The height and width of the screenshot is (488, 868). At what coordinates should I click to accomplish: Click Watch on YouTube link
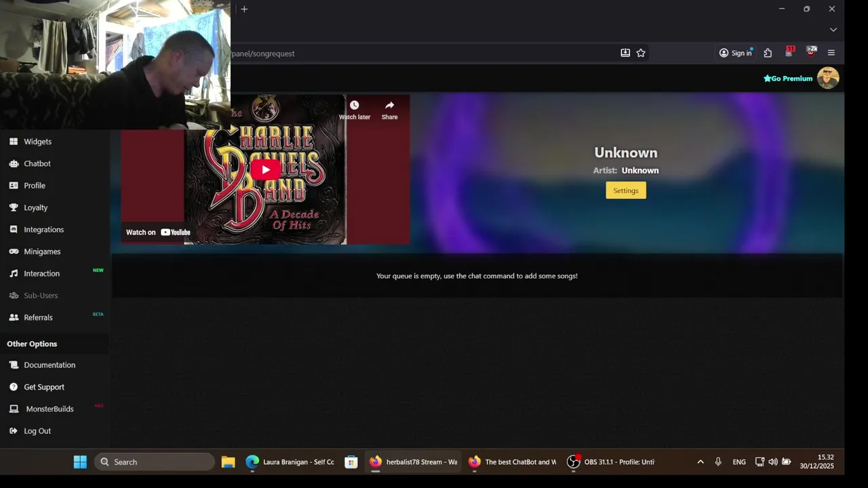tap(158, 232)
